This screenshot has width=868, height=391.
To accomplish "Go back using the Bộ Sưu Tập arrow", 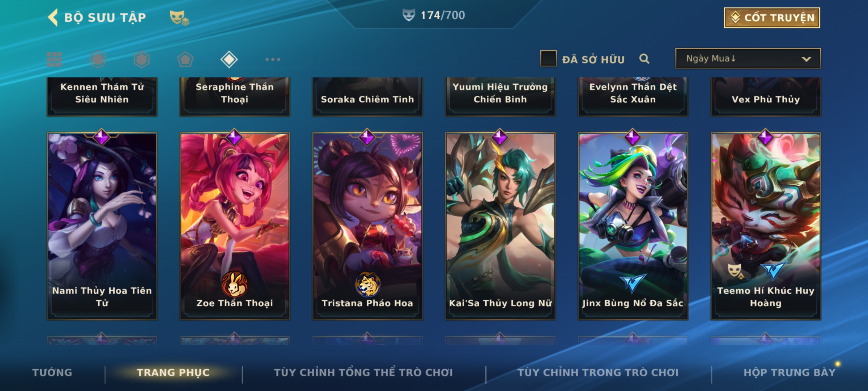I will (x=53, y=17).
